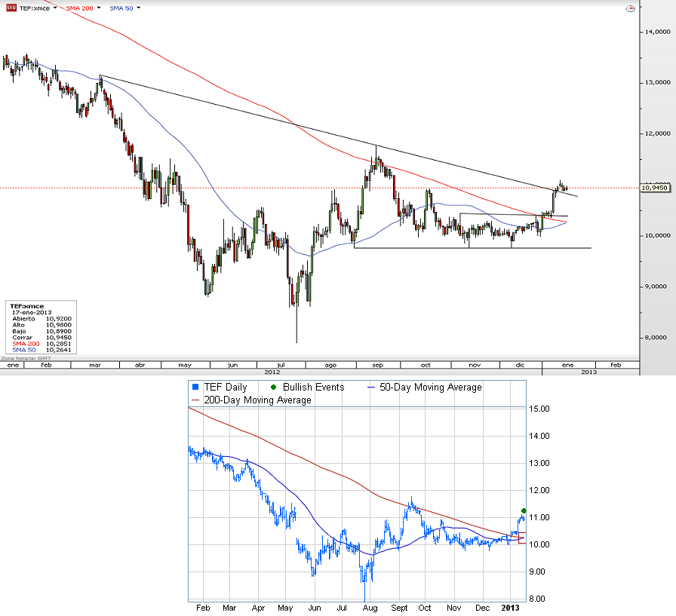Click the TEF Daily legend entry
This screenshot has height=616, width=676.
point(220,388)
